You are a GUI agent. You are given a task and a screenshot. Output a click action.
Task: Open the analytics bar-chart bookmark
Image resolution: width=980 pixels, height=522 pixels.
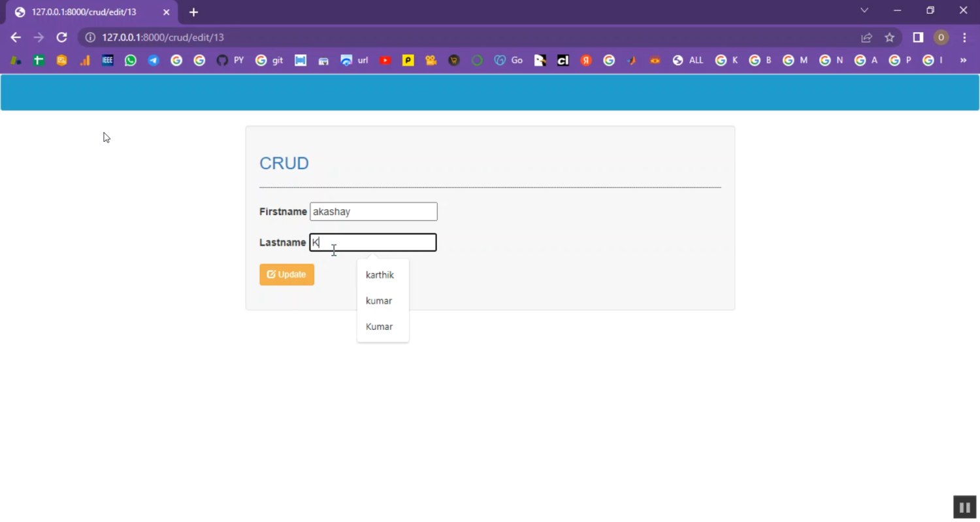click(85, 60)
